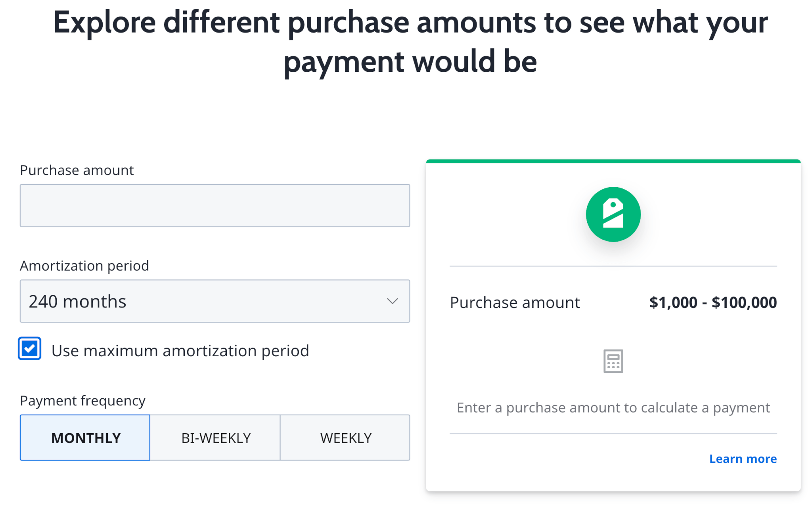Select the MONTHLY payment frequency
Screen dimensions: 812x507
85,438
